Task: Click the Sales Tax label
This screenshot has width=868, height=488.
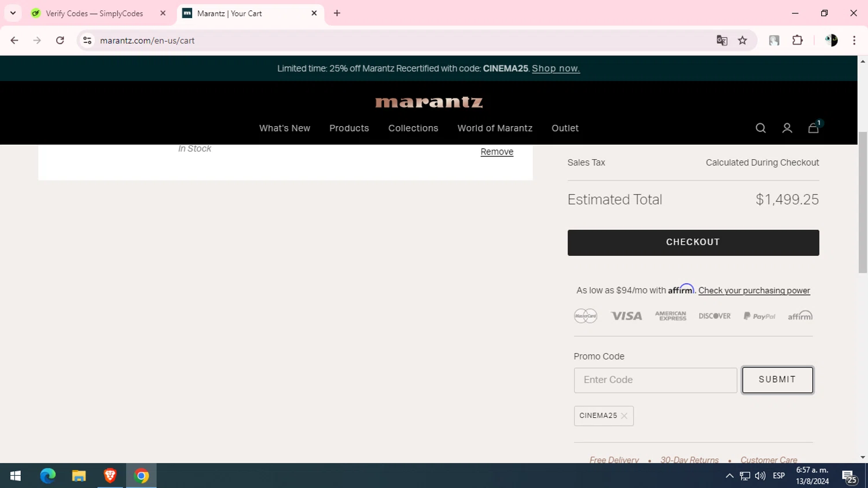Action: click(586, 163)
